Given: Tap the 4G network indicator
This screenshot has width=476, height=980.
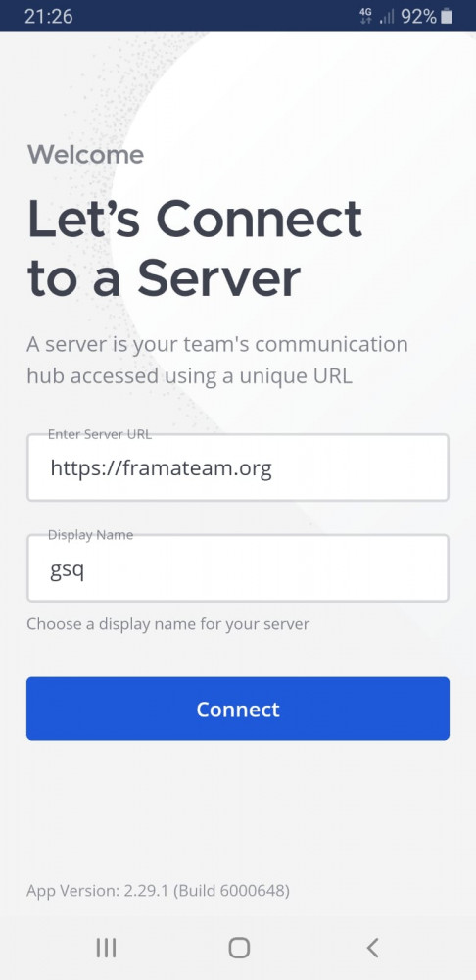Looking at the screenshot, I should click(366, 17).
